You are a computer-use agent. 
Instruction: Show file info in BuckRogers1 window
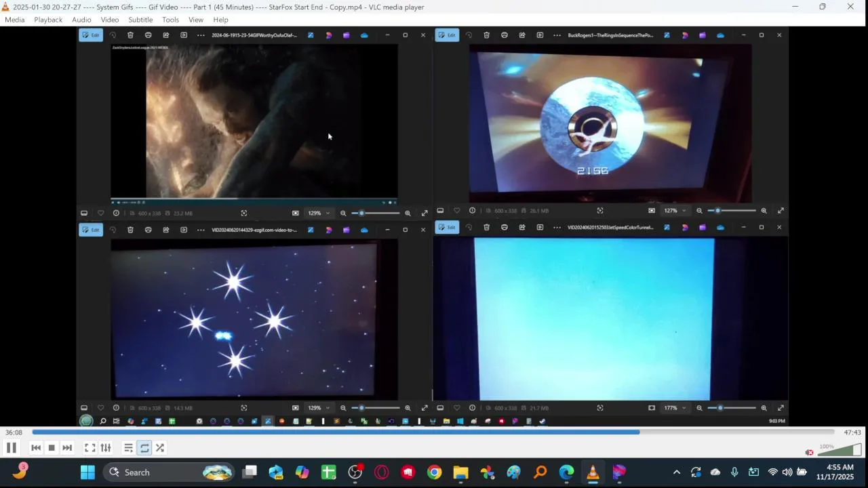click(x=473, y=211)
